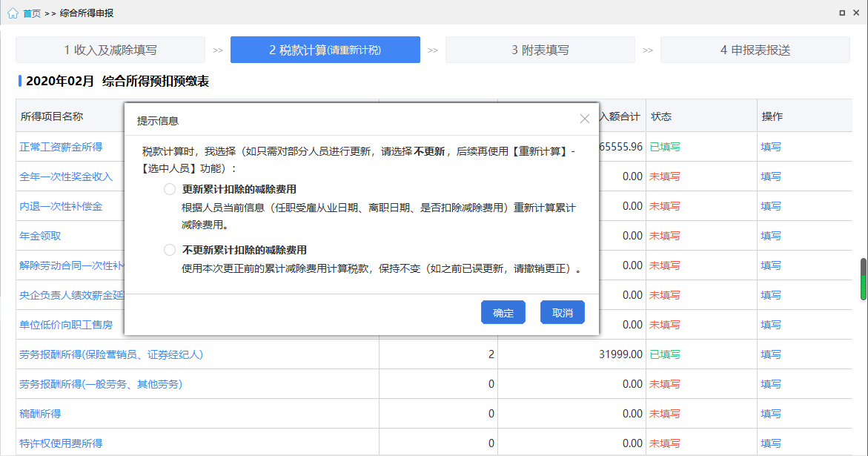Open the 3 附表填写 step tab
868x456 pixels.
540,50
